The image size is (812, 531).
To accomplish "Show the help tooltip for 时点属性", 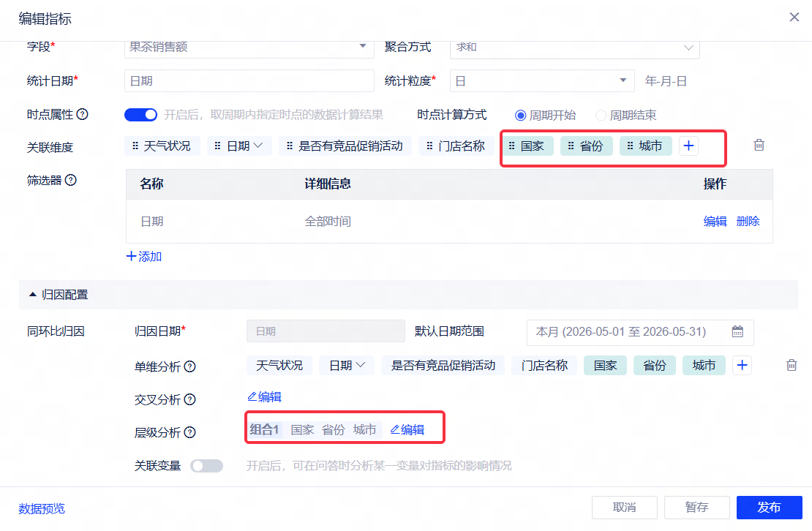I will tap(83, 114).
